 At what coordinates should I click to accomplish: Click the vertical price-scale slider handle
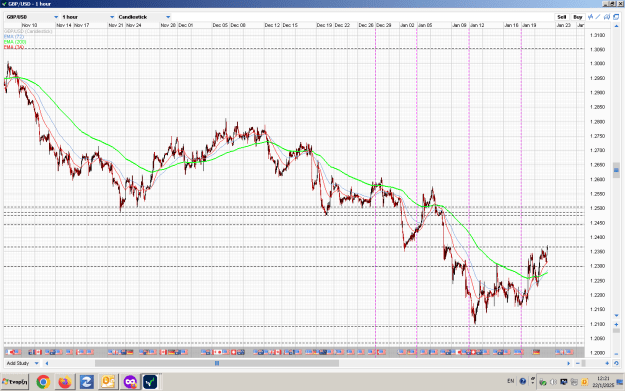click(x=616, y=170)
